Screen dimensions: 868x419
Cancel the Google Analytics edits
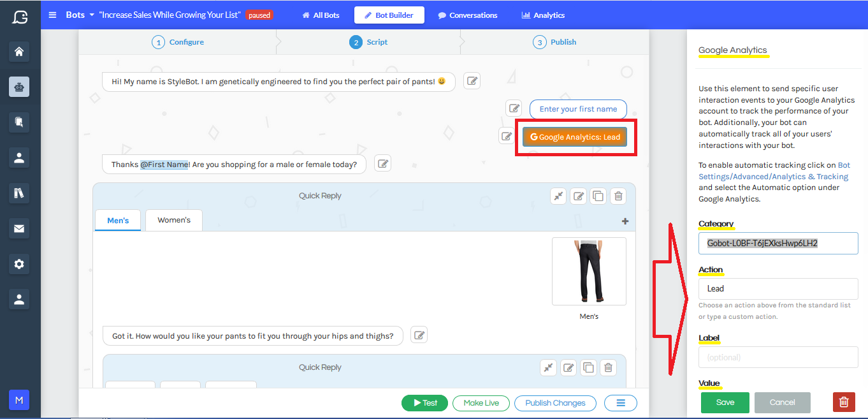(x=783, y=402)
